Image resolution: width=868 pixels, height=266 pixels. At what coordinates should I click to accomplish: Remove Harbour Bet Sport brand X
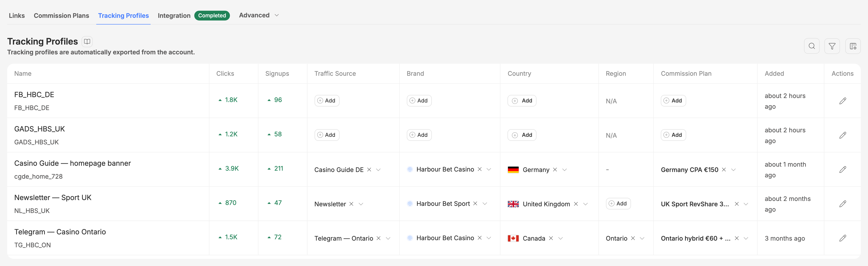pyautogui.click(x=475, y=204)
